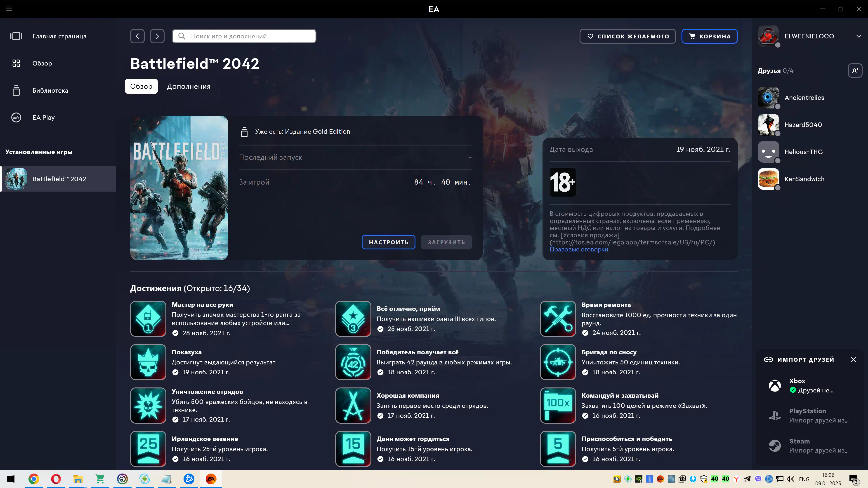Click the forward navigation arrow
This screenshot has width=868, height=488.
click(x=157, y=36)
